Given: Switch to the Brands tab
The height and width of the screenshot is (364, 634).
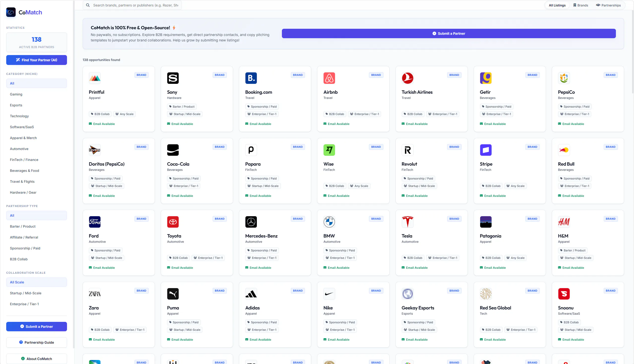Looking at the screenshot, I should point(580,5).
